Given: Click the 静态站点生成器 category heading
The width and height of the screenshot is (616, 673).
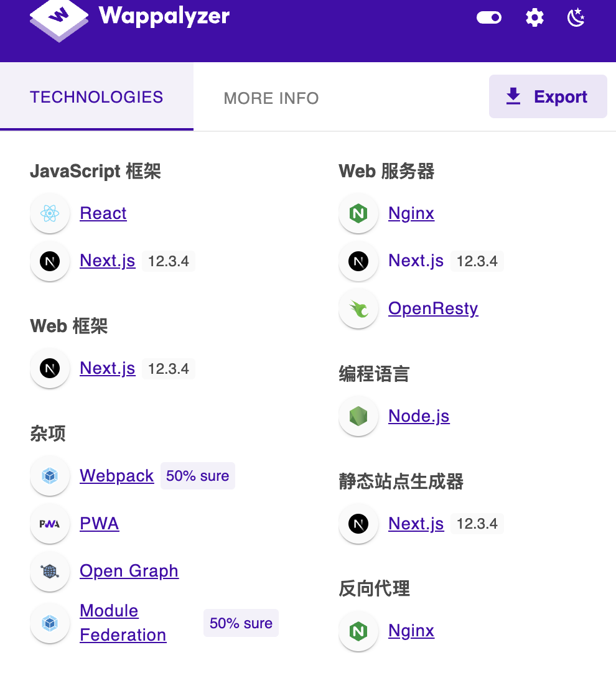Looking at the screenshot, I should [401, 481].
